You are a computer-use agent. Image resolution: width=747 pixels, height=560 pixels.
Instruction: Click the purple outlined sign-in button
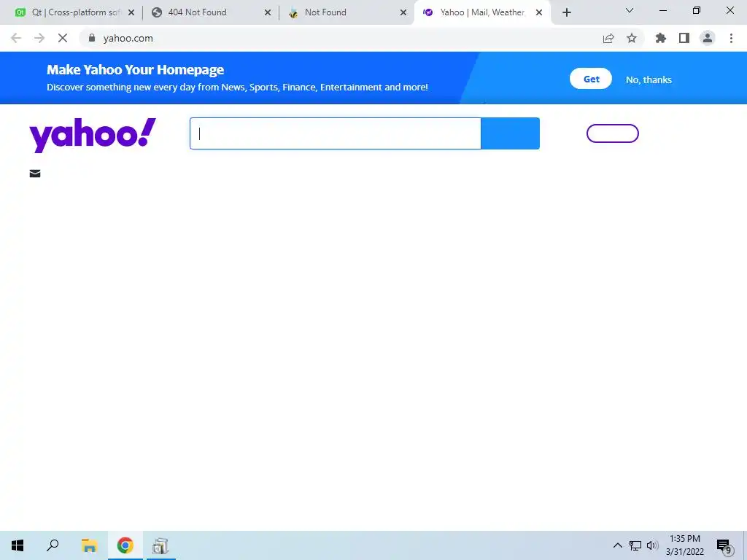(613, 133)
